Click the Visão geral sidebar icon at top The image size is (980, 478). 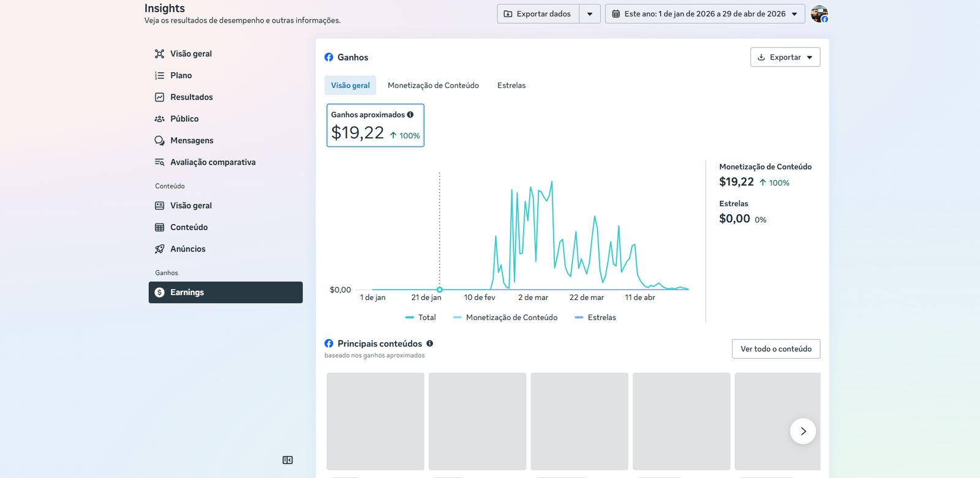(x=159, y=54)
